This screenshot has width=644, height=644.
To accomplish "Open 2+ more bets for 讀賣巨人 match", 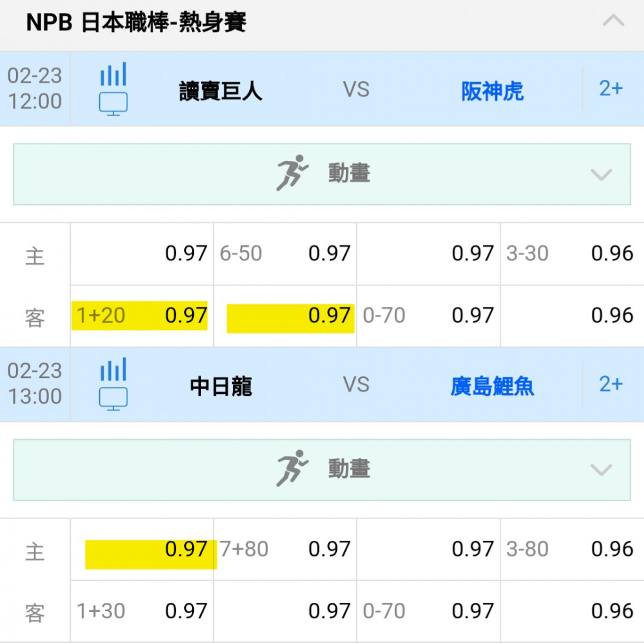I will point(611,89).
